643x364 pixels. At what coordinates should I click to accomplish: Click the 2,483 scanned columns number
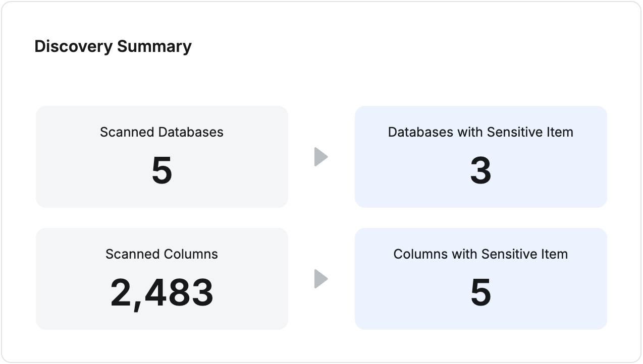pos(162,293)
